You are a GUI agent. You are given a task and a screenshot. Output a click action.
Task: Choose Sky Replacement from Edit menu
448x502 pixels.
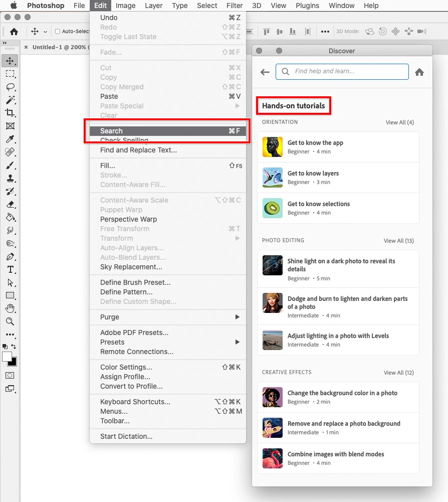click(168, 267)
